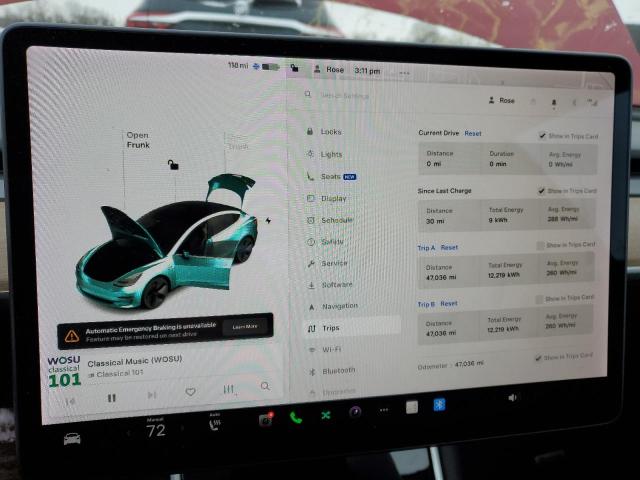
Task: Open the dashcam camera app
Action: [x=266, y=419]
